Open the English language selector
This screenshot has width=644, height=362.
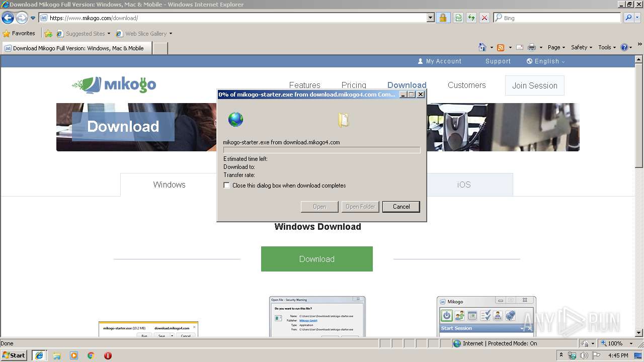[x=546, y=61]
